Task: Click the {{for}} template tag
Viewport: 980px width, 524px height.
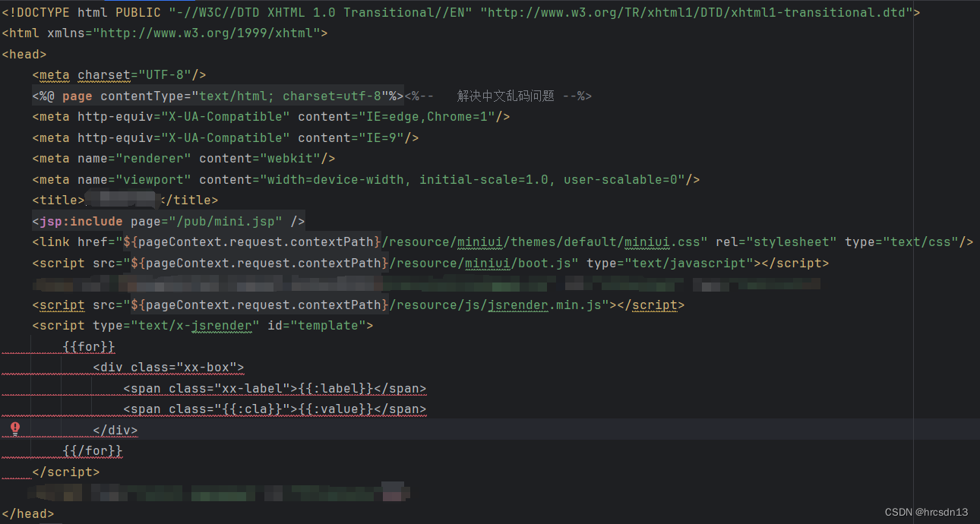Action: (x=90, y=346)
